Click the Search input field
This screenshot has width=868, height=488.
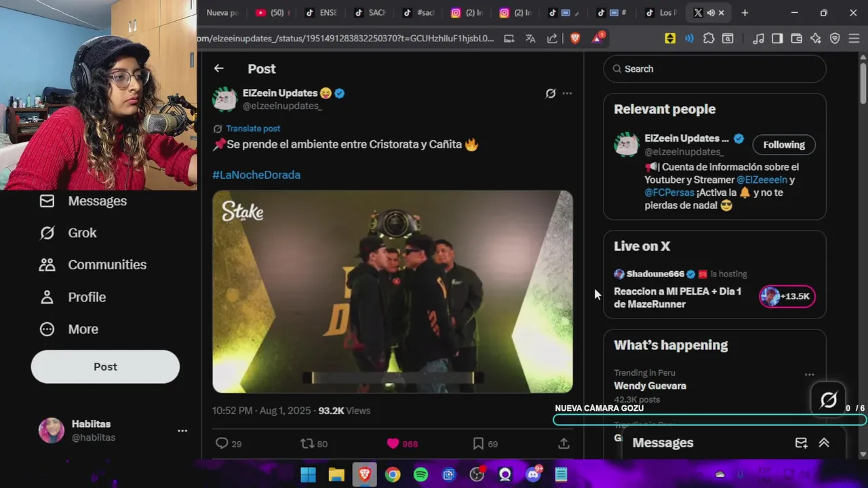(x=715, y=69)
